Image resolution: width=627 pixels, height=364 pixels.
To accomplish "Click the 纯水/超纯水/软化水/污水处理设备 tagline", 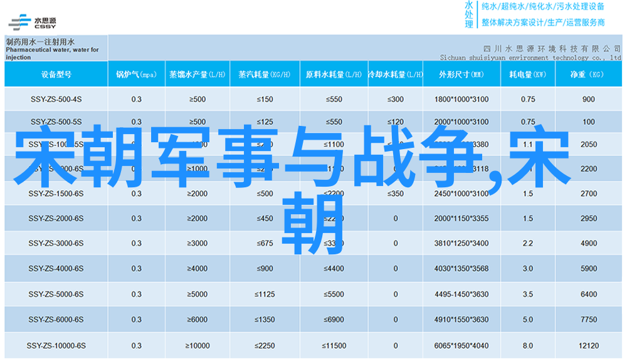I will click(542, 7).
